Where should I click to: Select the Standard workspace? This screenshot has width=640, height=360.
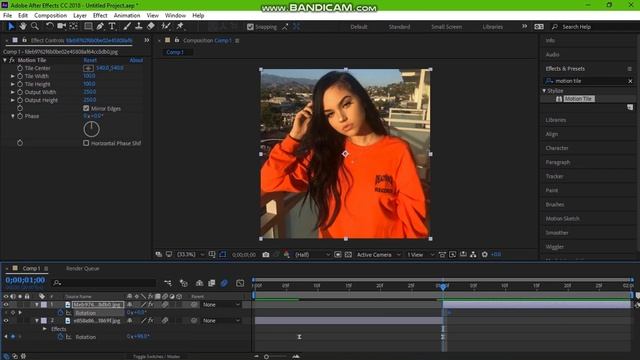pos(399,27)
